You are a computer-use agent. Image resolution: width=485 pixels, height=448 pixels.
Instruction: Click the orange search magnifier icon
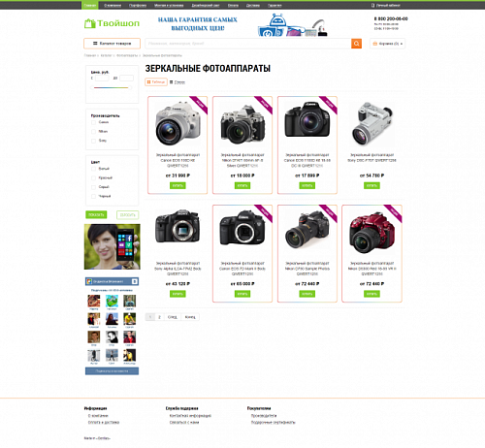[356, 44]
